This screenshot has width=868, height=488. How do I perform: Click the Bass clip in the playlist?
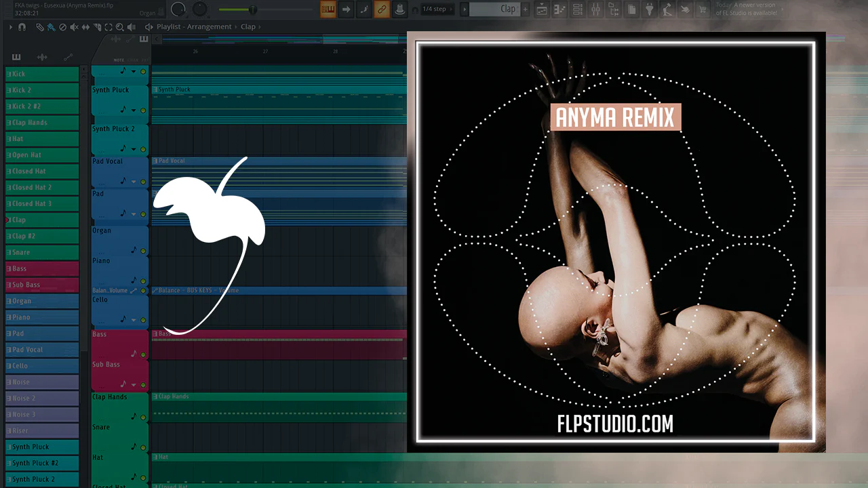coord(279,344)
